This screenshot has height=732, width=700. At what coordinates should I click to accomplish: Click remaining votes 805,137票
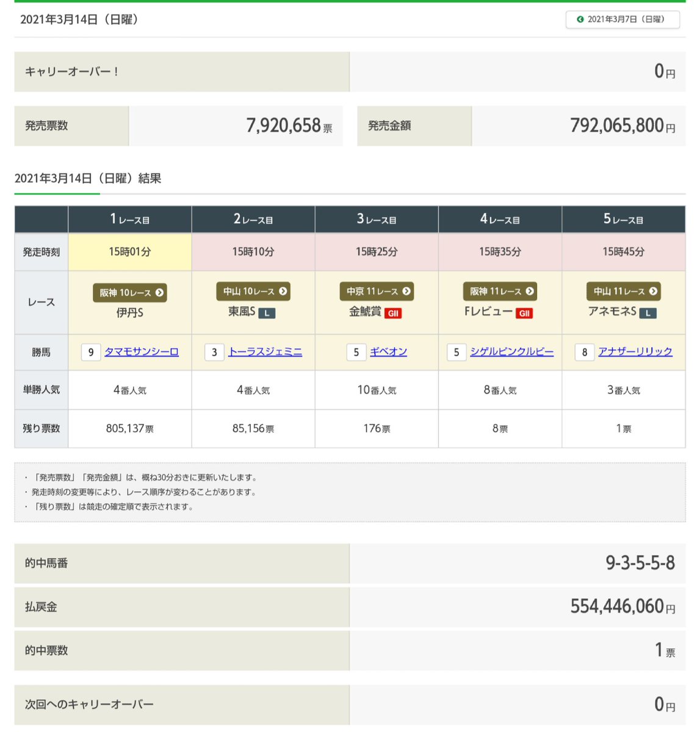click(130, 429)
